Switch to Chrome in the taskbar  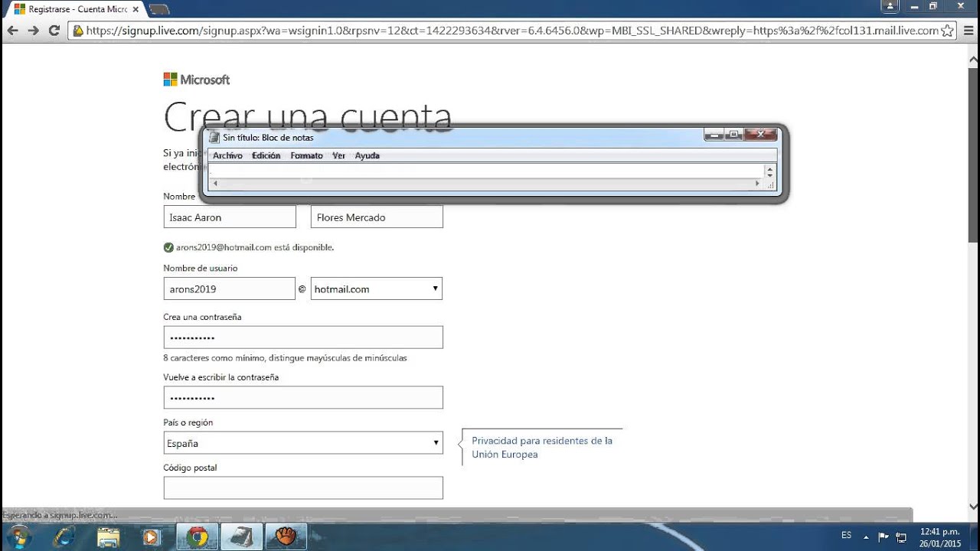[x=198, y=536]
